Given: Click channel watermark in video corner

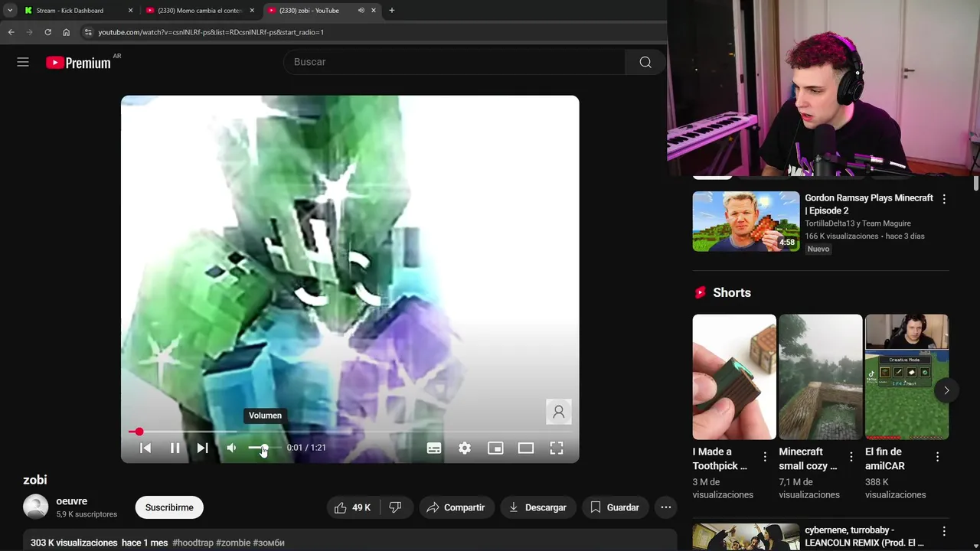Looking at the screenshot, I should click(559, 412).
